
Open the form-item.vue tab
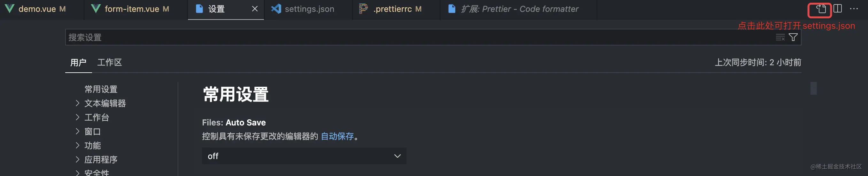(x=132, y=9)
